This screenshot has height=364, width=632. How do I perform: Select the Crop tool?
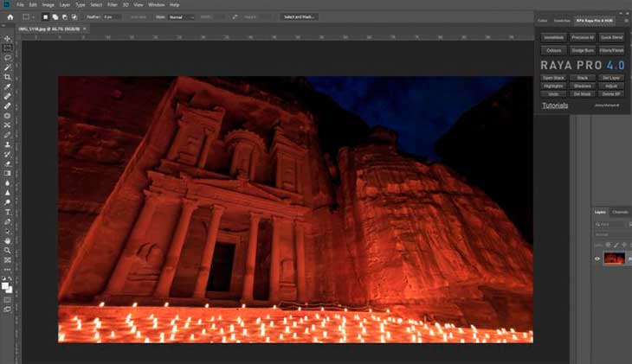pyautogui.click(x=7, y=77)
